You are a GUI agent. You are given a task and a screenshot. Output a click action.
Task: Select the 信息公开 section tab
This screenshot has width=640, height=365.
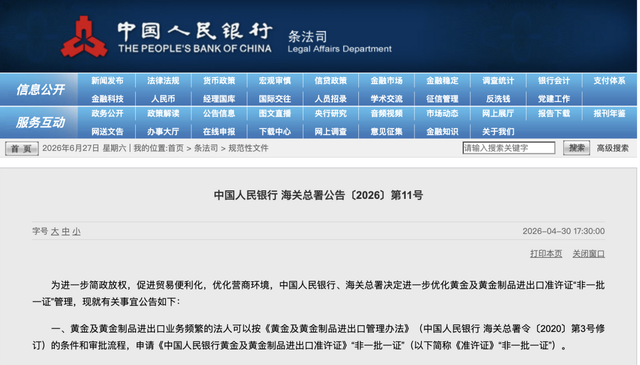(x=40, y=89)
